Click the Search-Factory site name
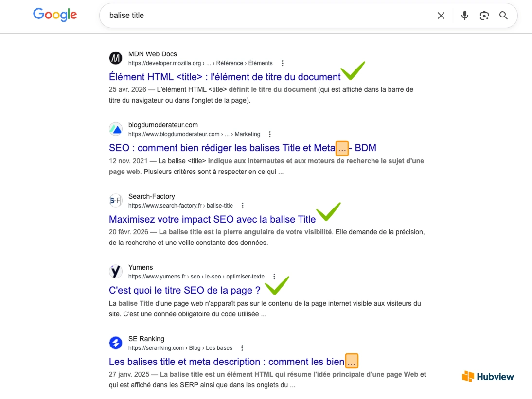Screen dimensions: 532x399 (151, 197)
